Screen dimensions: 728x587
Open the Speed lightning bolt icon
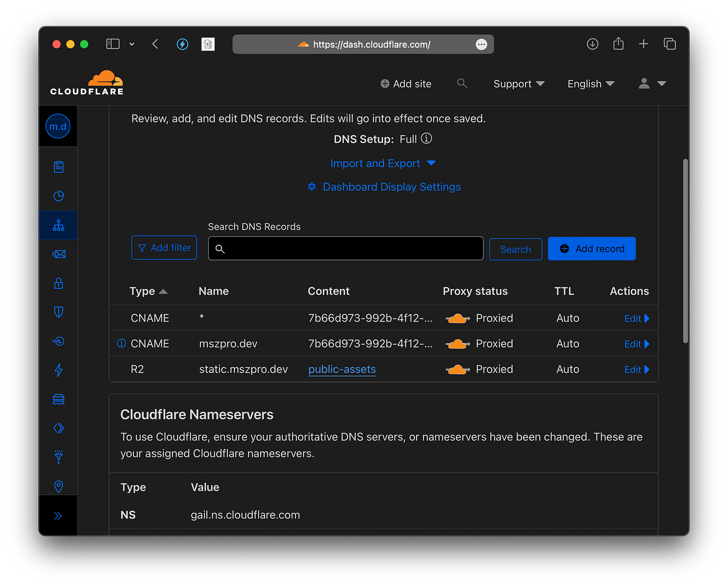[x=58, y=370]
